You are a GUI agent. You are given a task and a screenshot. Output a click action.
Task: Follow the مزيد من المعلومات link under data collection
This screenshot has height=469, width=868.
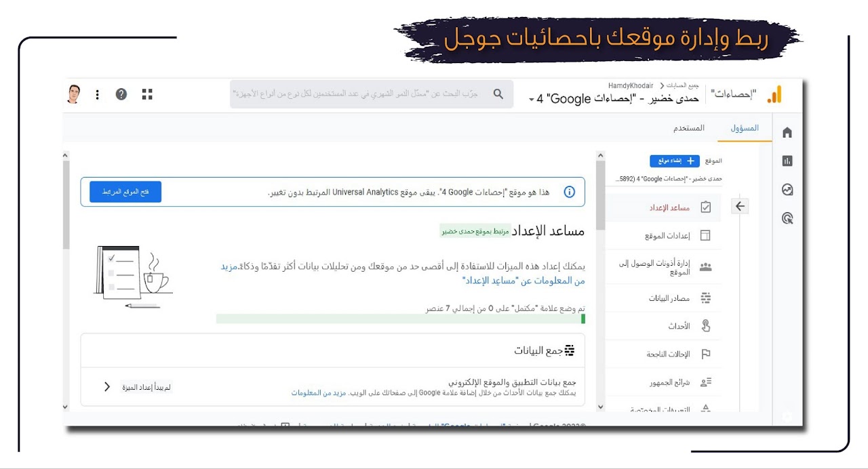coord(319,392)
